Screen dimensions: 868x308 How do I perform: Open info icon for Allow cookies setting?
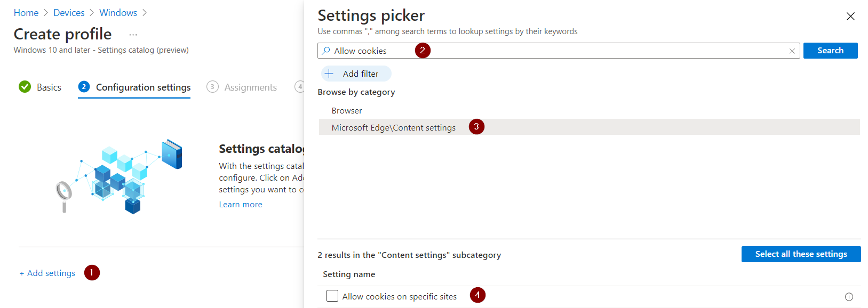[849, 297]
